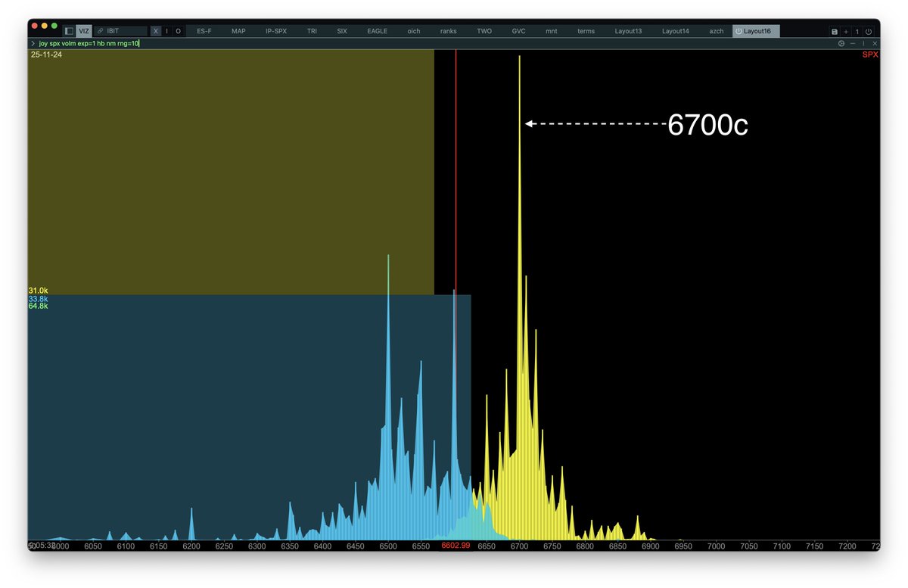Click the 33.8k blue volume label
This screenshot has width=908, height=588.
click(x=38, y=299)
